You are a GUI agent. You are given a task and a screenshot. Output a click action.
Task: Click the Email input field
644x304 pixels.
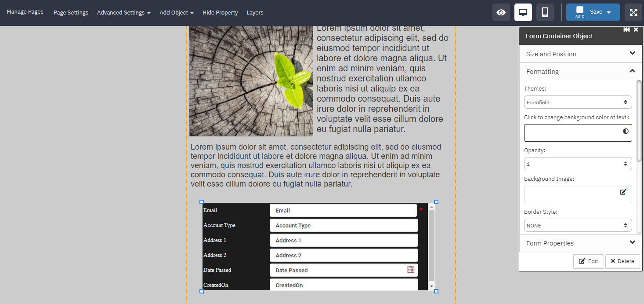tap(343, 210)
